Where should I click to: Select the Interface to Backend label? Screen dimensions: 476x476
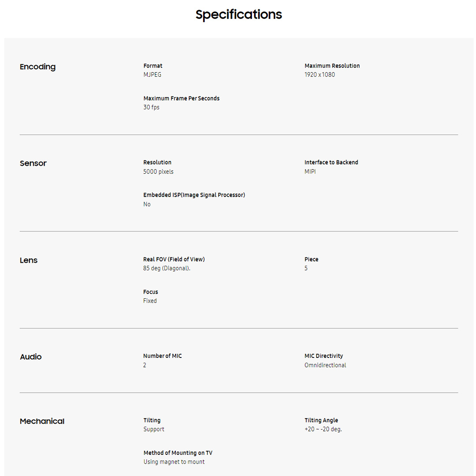point(331,162)
